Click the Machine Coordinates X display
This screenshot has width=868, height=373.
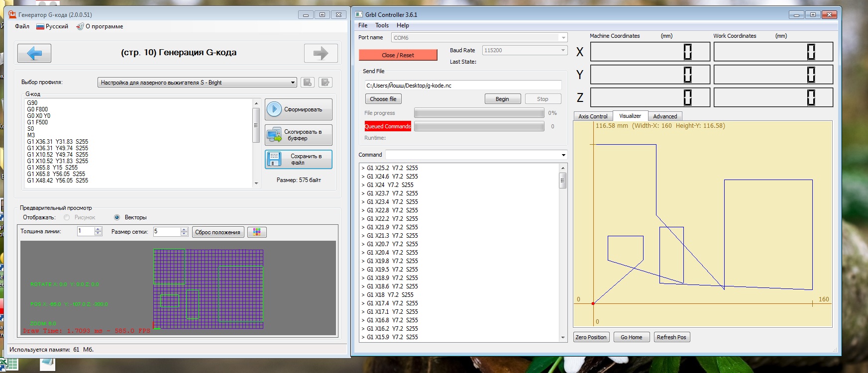coord(650,52)
